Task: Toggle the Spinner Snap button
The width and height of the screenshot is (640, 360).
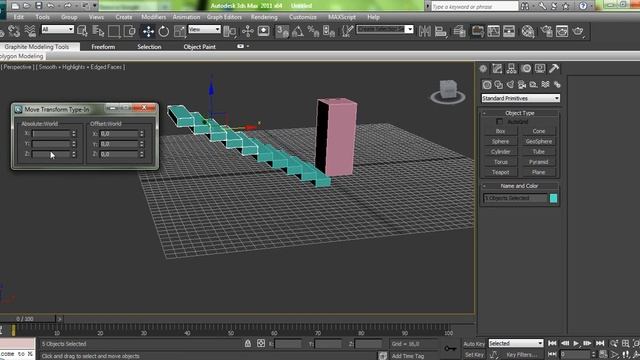Action: (329, 31)
